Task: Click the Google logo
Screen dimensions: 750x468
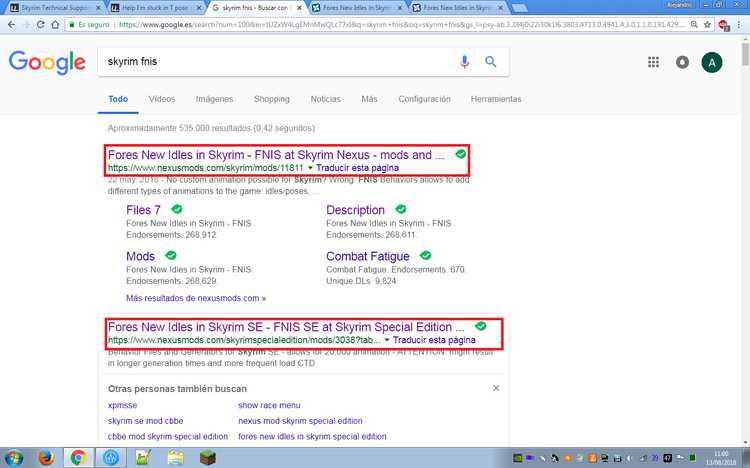Action: click(47, 62)
